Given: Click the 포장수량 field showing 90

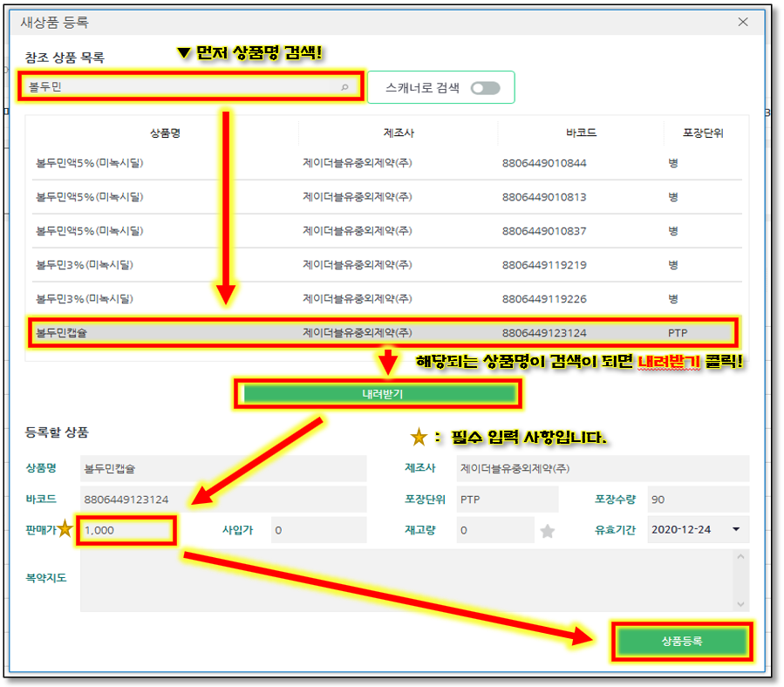Looking at the screenshot, I should point(697,499).
